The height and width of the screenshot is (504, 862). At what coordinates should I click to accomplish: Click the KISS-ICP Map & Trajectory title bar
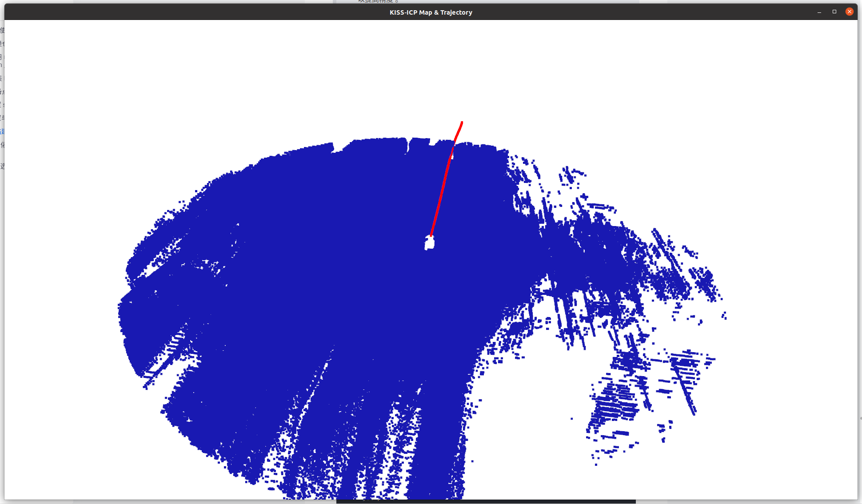431,12
